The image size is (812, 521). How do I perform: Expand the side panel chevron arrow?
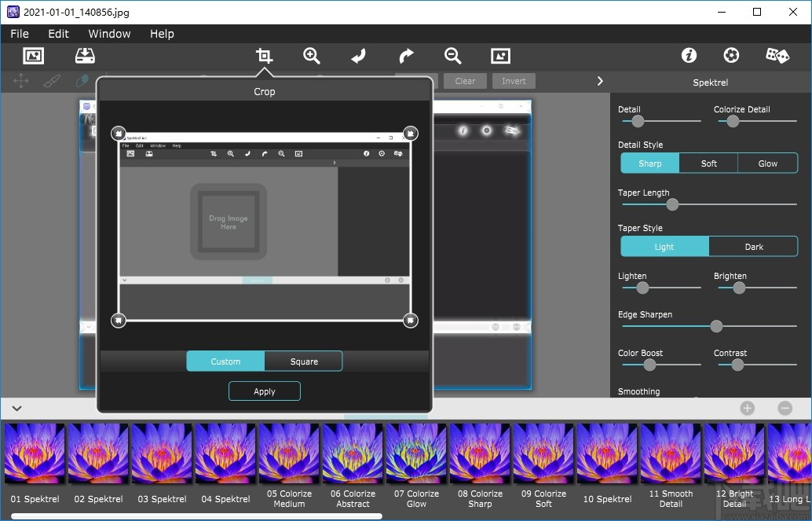[x=600, y=81]
